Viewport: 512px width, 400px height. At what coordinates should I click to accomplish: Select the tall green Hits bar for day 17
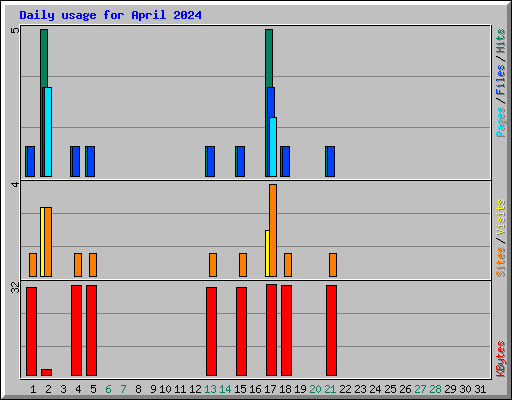coord(269,58)
